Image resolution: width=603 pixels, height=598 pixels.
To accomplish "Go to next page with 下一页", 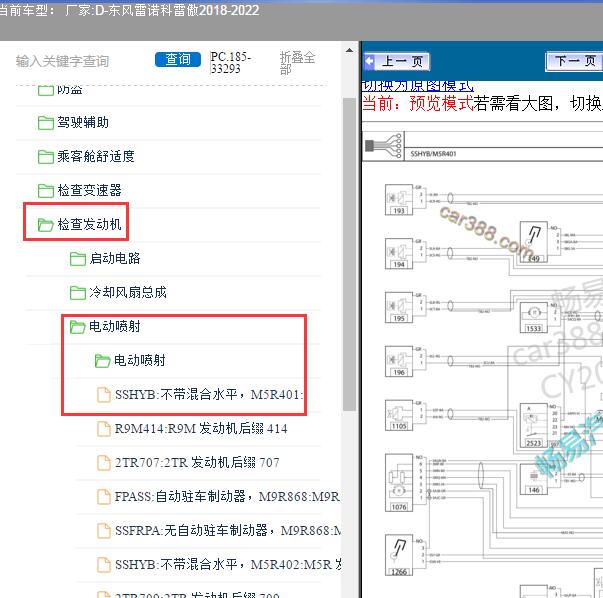I will click(575, 61).
